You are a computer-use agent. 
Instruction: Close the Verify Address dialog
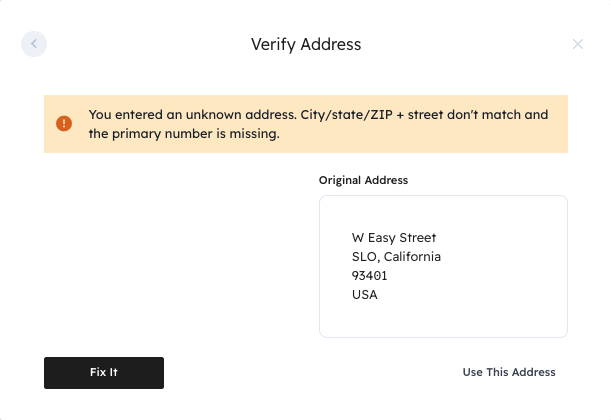click(x=577, y=44)
